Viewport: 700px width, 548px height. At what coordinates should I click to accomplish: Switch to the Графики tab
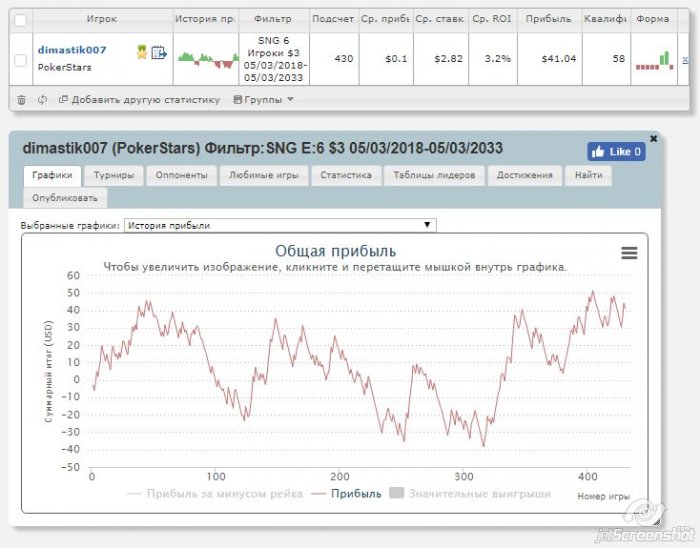[x=52, y=175]
